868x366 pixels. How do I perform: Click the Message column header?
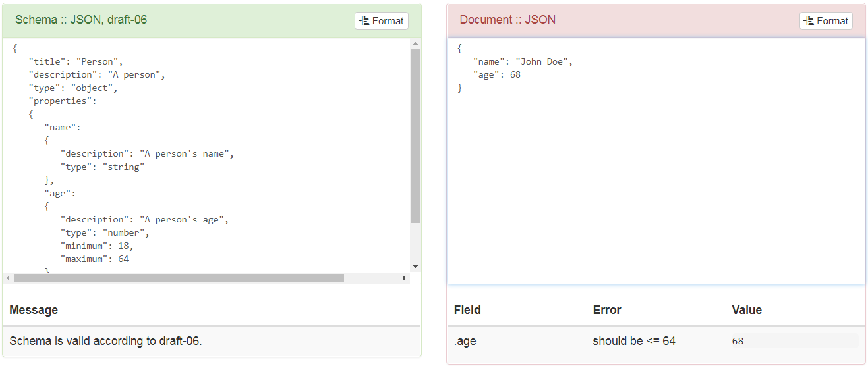click(x=34, y=310)
